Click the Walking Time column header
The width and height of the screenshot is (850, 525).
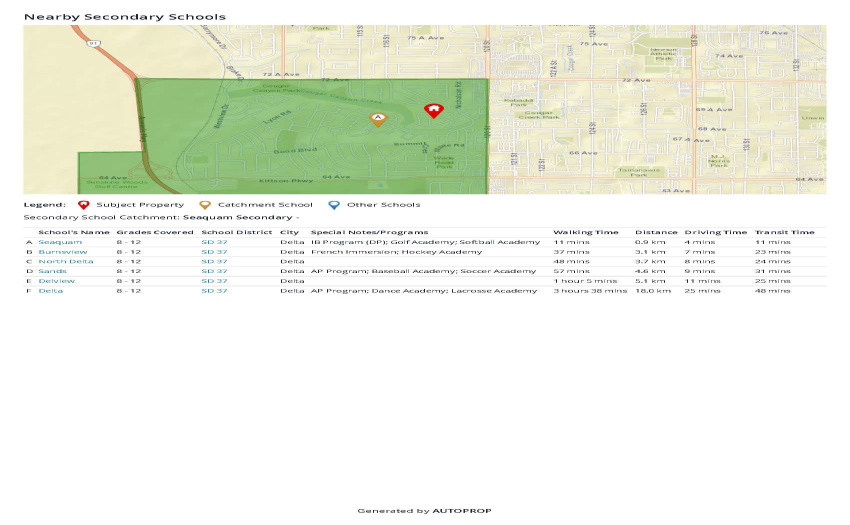coord(585,232)
